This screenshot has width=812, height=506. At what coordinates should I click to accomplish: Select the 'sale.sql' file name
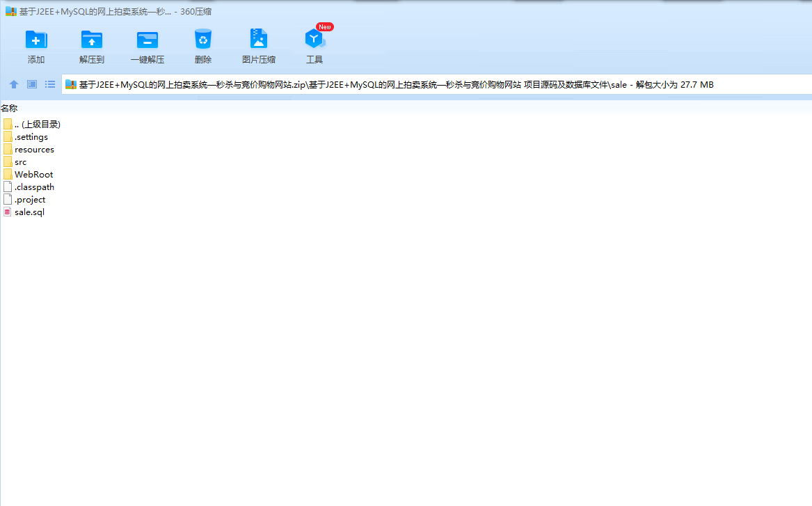click(x=29, y=212)
